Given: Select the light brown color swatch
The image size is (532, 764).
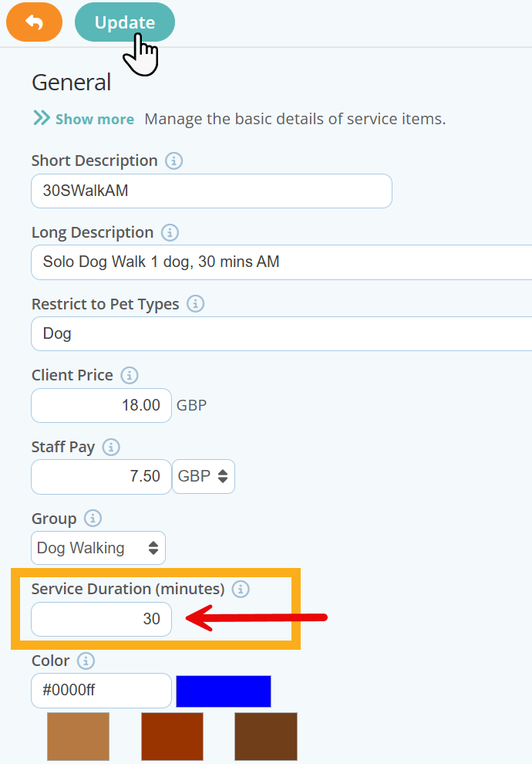Looking at the screenshot, I should (78, 736).
